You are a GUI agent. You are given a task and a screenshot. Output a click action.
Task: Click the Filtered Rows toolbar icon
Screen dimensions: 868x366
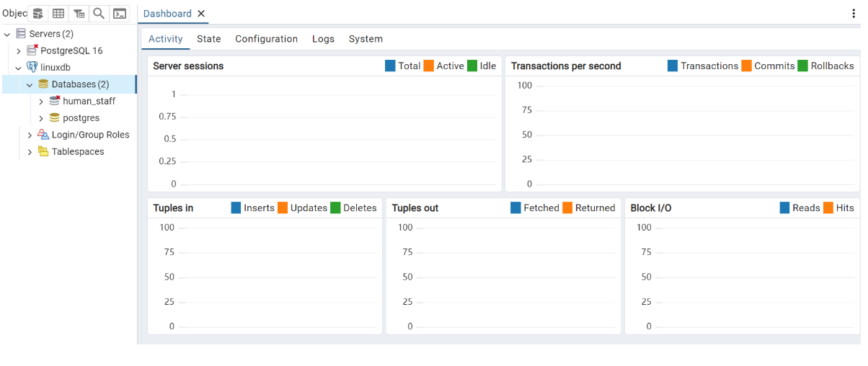(79, 14)
